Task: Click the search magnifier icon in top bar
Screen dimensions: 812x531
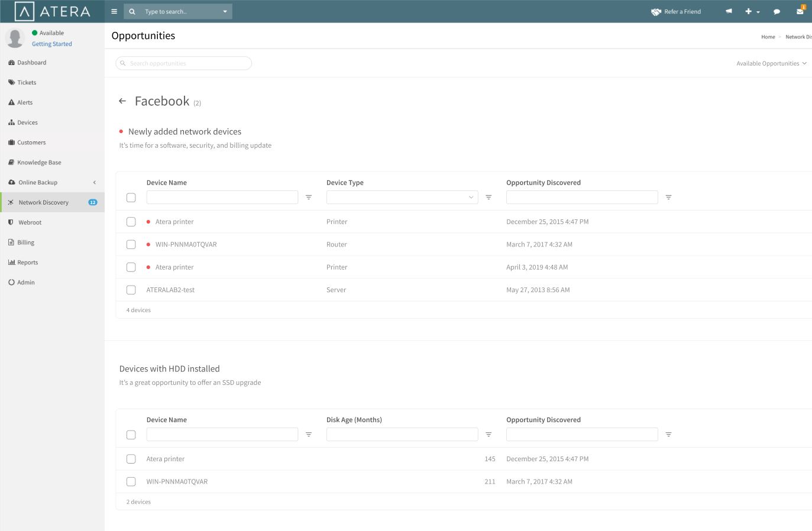Action: point(132,11)
